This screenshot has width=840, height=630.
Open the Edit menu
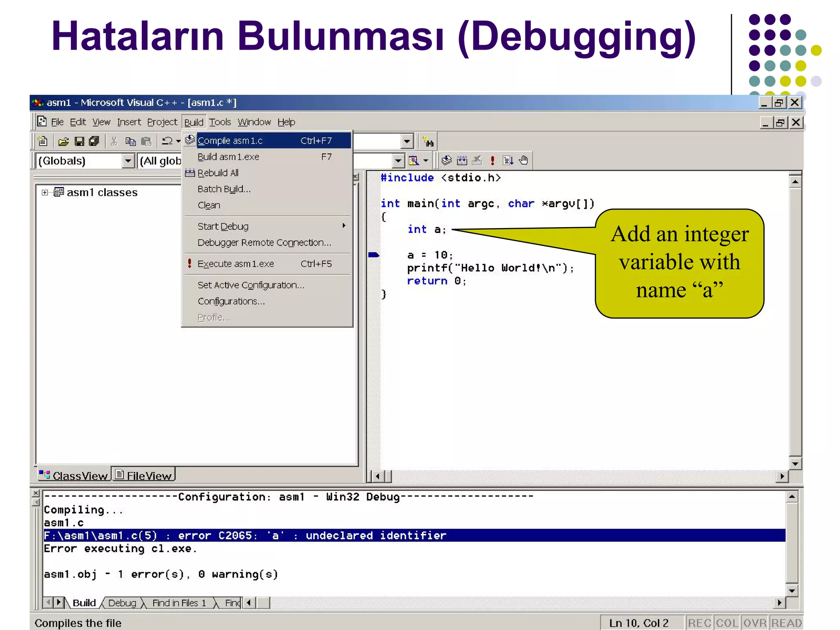(x=78, y=122)
